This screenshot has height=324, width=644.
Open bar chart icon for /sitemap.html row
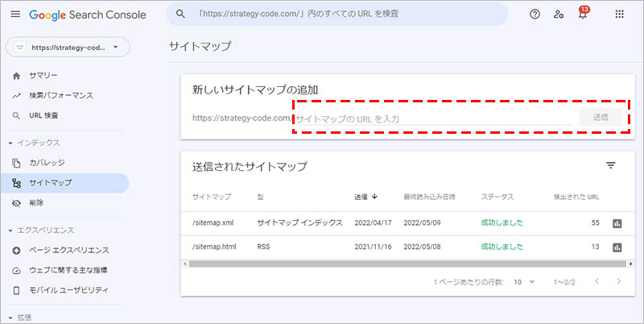pos(617,247)
